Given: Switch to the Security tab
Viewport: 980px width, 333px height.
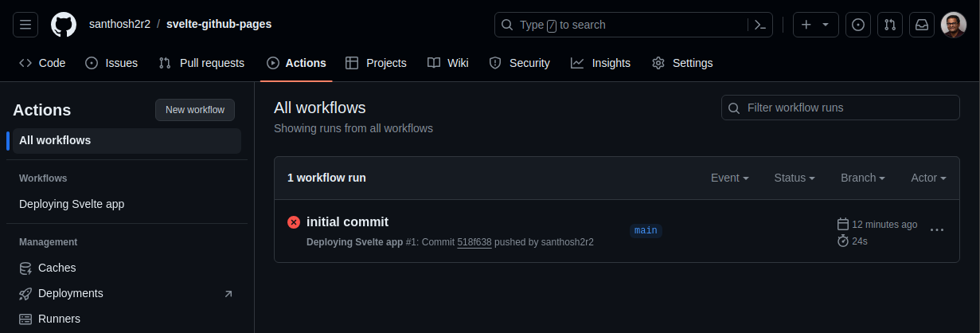Looking at the screenshot, I should click(519, 63).
